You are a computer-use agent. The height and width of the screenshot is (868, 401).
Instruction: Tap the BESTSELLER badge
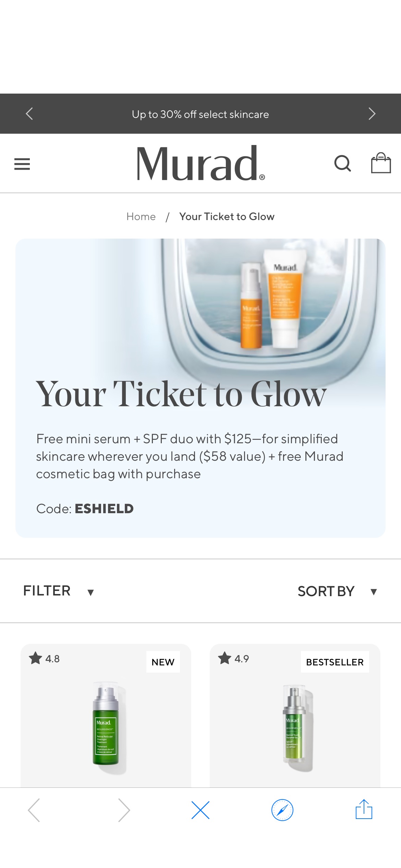click(x=335, y=662)
